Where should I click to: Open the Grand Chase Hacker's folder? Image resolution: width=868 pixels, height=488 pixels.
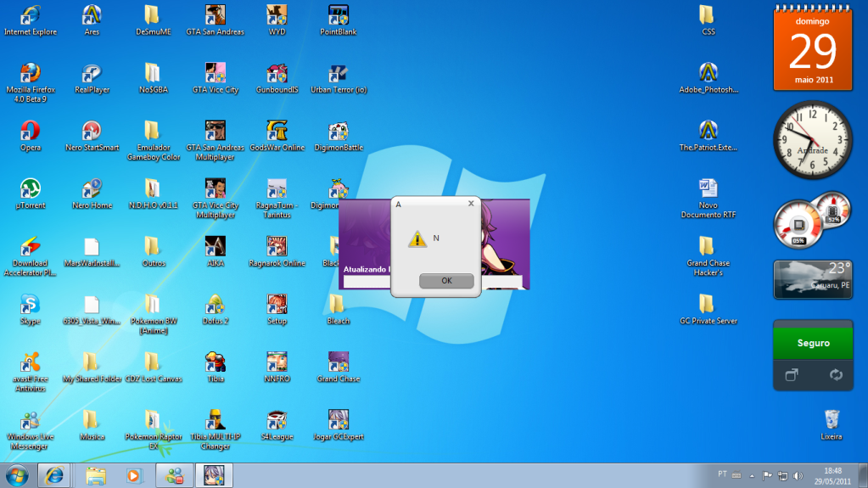tap(707, 247)
